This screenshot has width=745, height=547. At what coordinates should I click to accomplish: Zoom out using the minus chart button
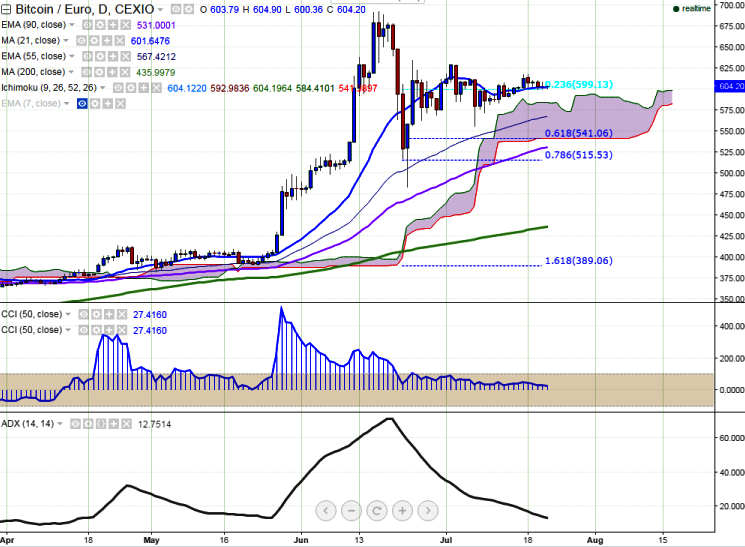352,511
